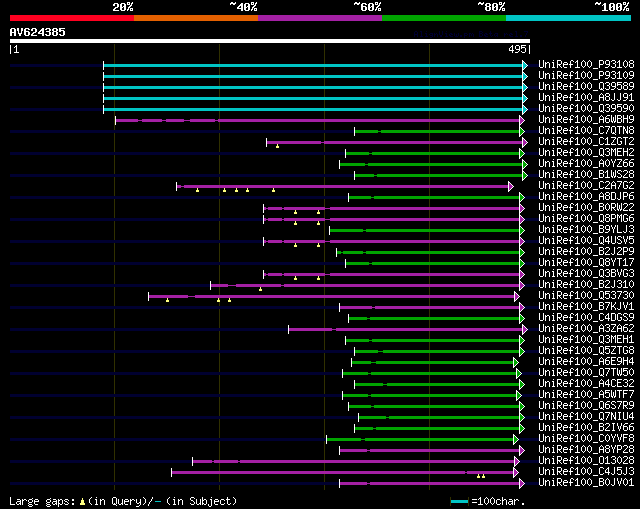Open the UniRef100_P93108 hit label
Image resolution: width=640 pixels, height=509 pixels.
pyautogui.click(x=586, y=64)
